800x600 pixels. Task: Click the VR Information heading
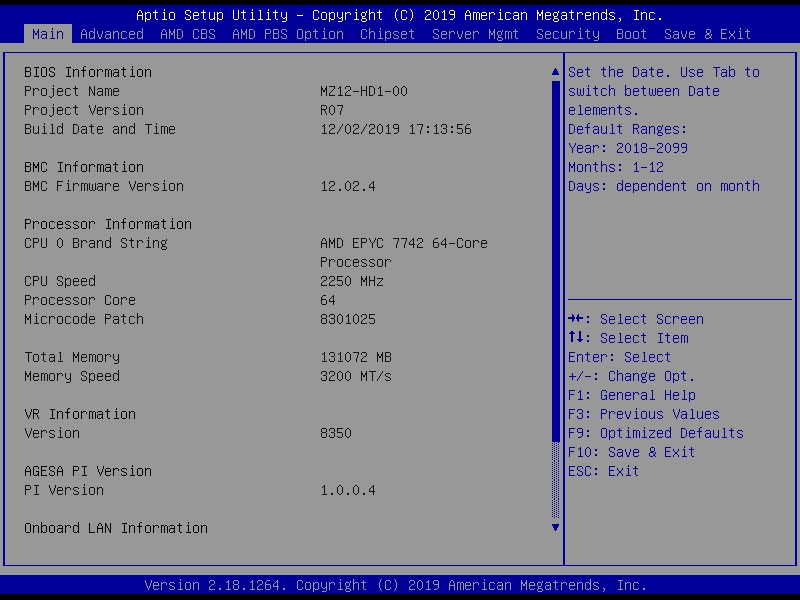coord(80,414)
